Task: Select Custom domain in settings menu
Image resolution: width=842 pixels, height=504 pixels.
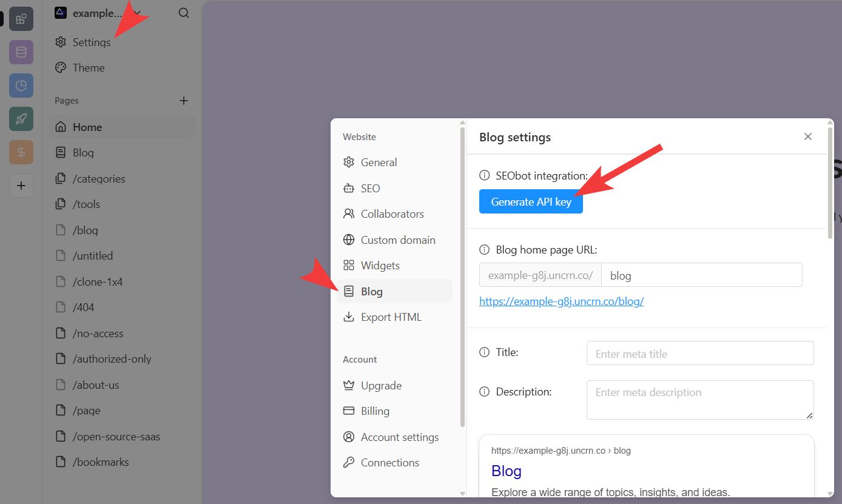Action: pyautogui.click(x=397, y=240)
